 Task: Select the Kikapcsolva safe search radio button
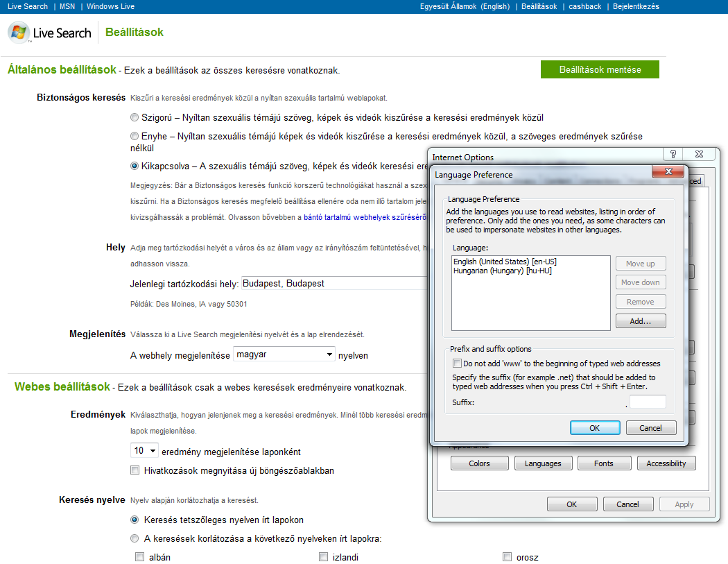pyautogui.click(x=135, y=166)
